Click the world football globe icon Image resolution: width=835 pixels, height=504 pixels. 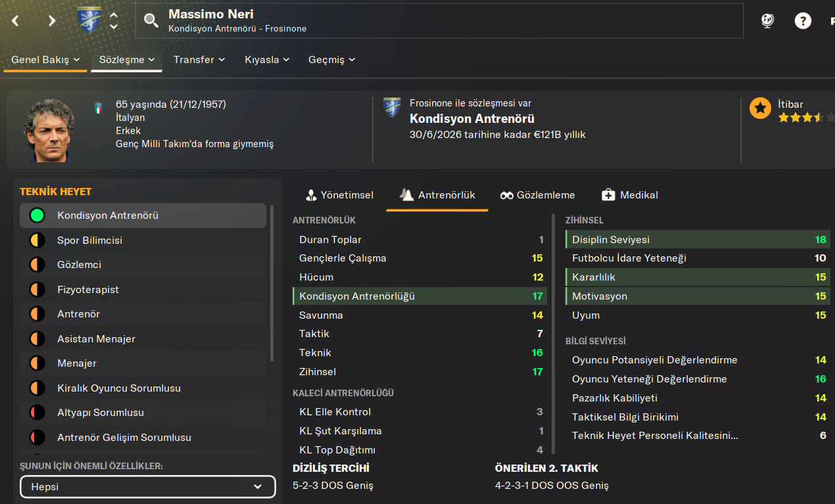(x=767, y=20)
